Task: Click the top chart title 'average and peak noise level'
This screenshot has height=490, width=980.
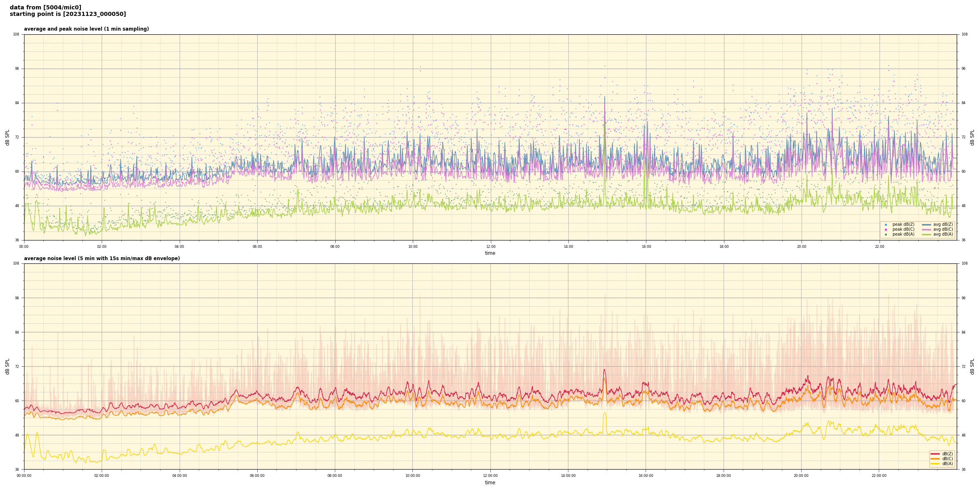Action: pos(86,29)
